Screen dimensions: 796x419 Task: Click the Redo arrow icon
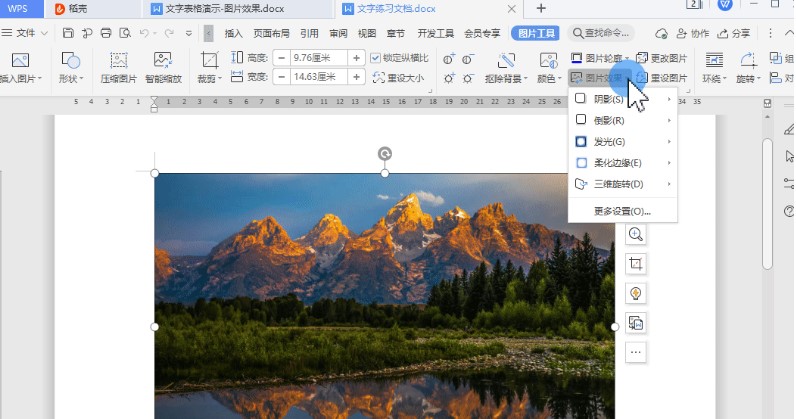169,33
